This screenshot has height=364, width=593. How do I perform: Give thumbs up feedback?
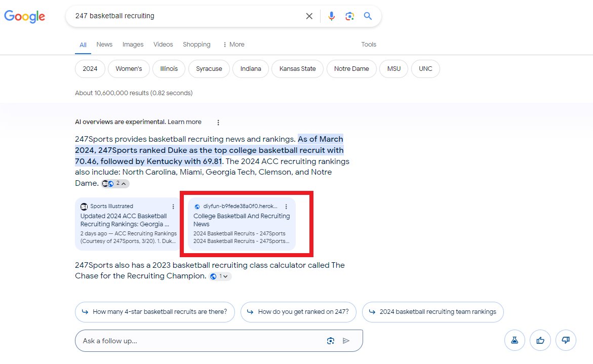(x=540, y=340)
